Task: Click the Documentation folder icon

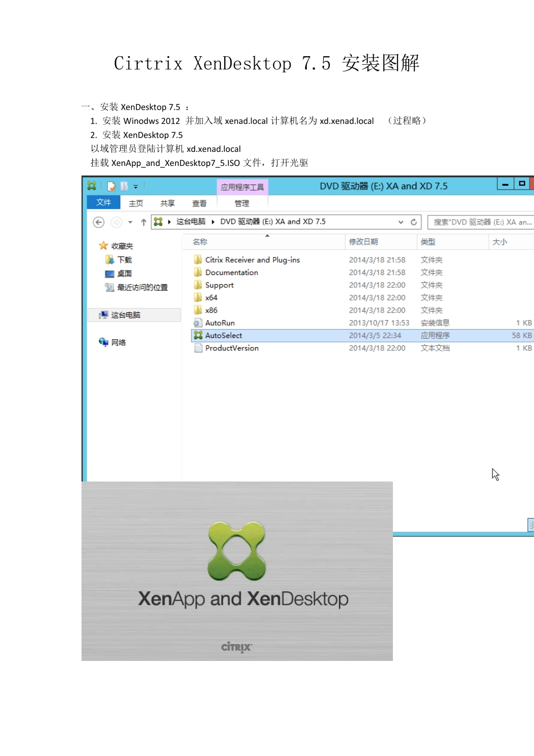Action: click(x=198, y=272)
